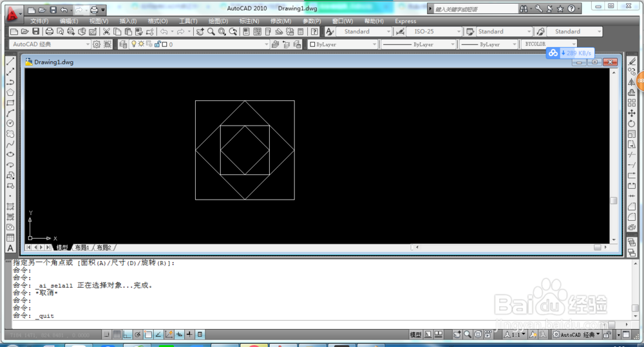Click the command window vertical scrollbar

pos(635,290)
